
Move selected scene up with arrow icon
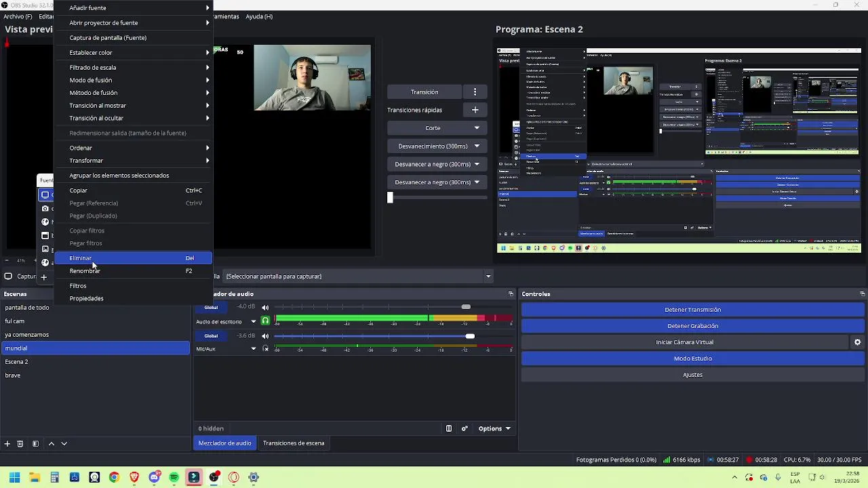pyautogui.click(x=52, y=443)
